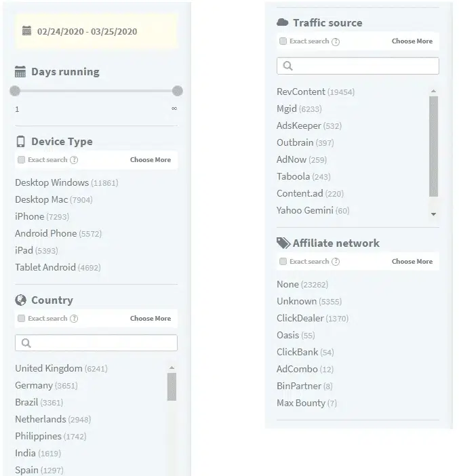Click the help icon beside Traffic source Exact search

point(336,41)
